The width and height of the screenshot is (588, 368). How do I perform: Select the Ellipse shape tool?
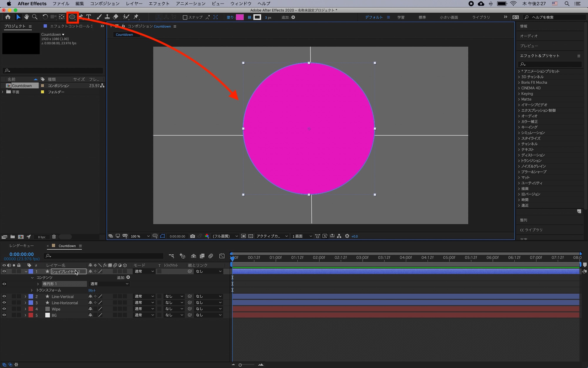(72, 17)
